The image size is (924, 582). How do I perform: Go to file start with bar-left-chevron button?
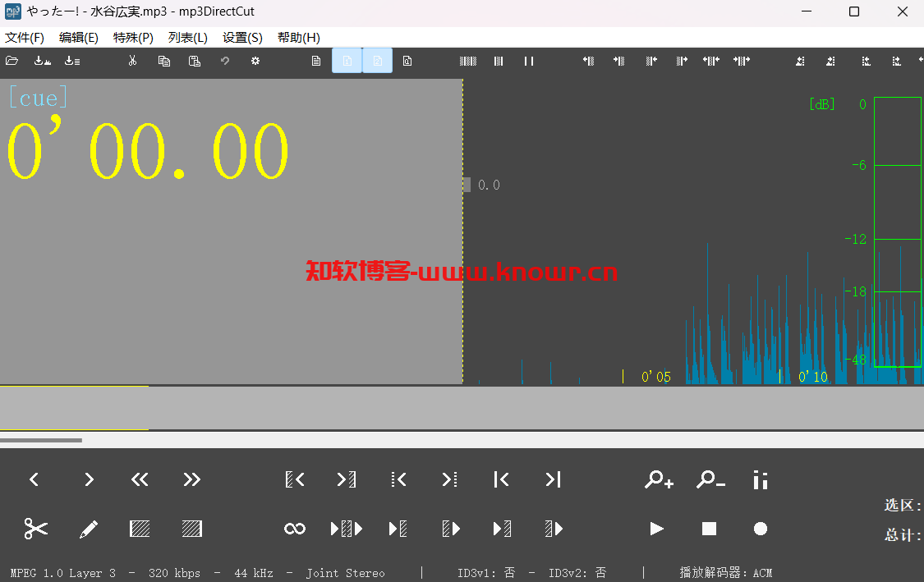coord(502,479)
